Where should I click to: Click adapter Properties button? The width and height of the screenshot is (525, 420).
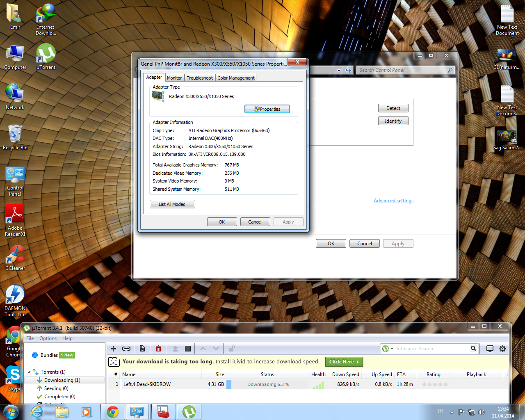[x=267, y=109]
